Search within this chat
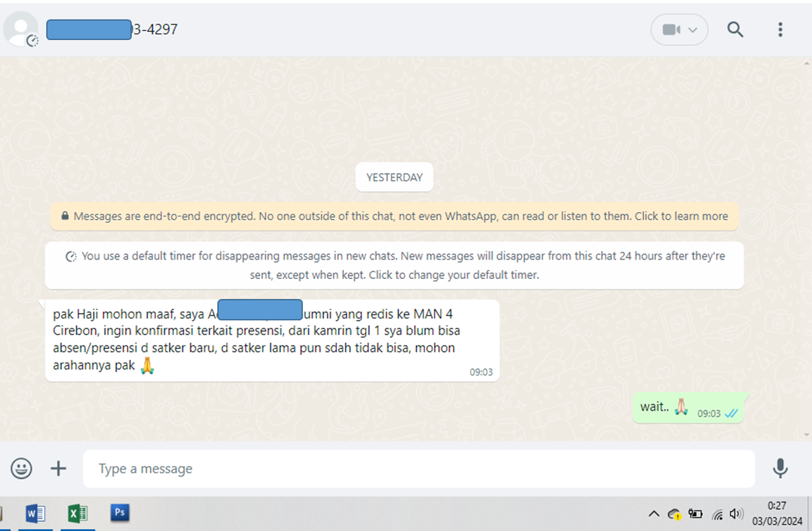This screenshot has width=812, height=531. pyautogui.click(x=735, y=30)
